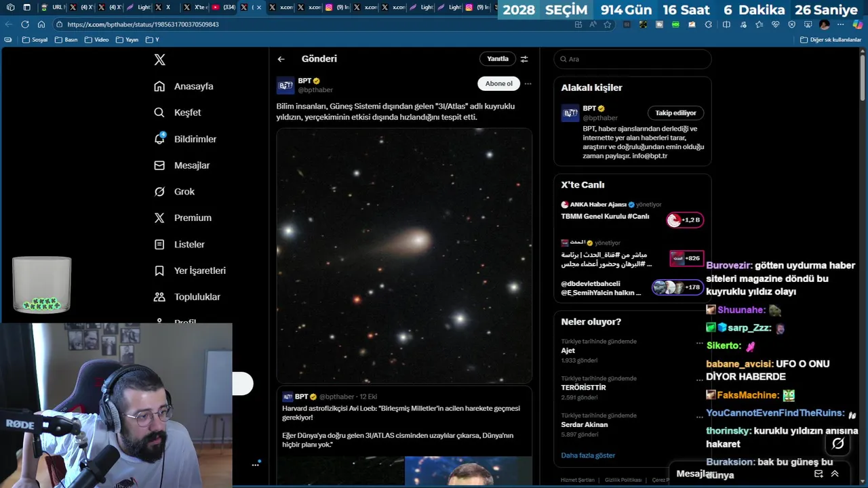Viewport: 868px width, 488px height.
Task: Click the Yanıtla button
Action: pos(497,59)
